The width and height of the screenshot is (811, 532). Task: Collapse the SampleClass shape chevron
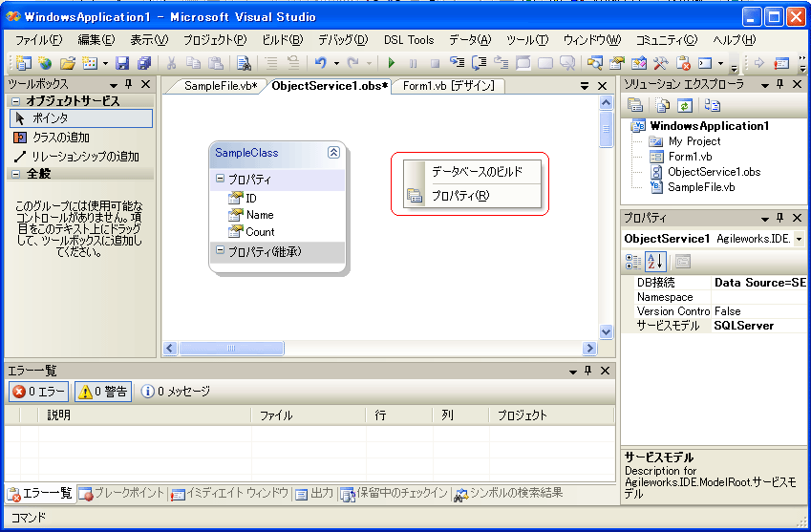coord(333,153)
